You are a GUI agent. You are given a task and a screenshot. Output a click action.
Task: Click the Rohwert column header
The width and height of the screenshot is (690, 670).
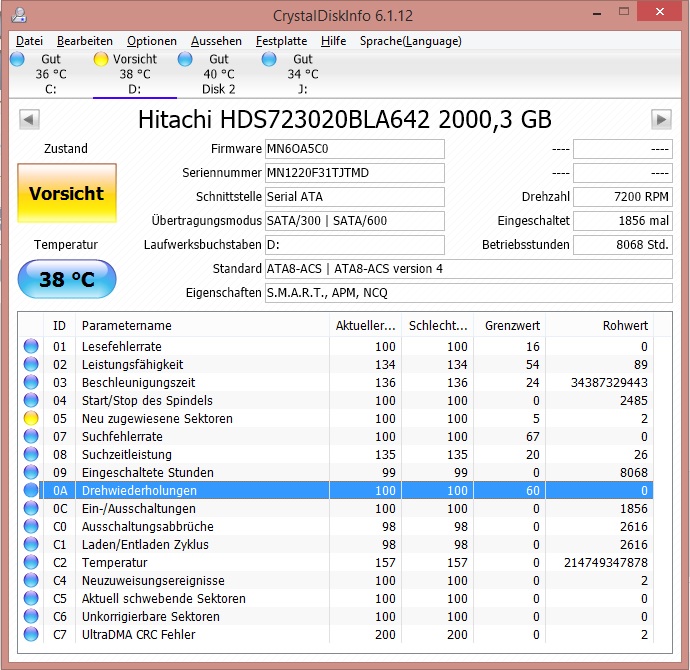click(x=599, y=326)
